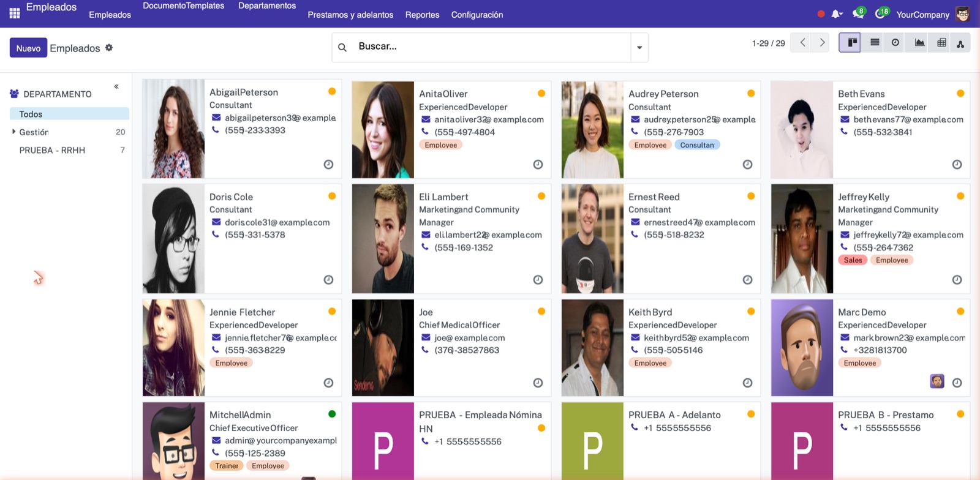Open the gear settings next to Empleados
980x480 pixels.
click(x=109, y=48)
